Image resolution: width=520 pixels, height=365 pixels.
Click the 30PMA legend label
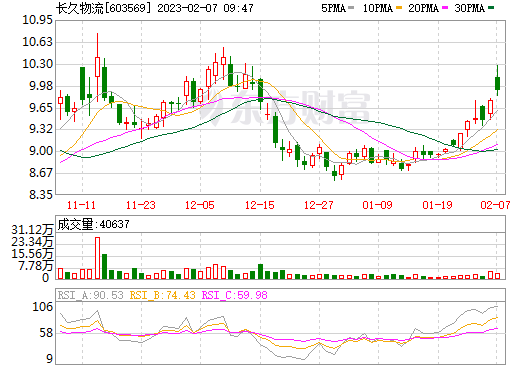469,8
